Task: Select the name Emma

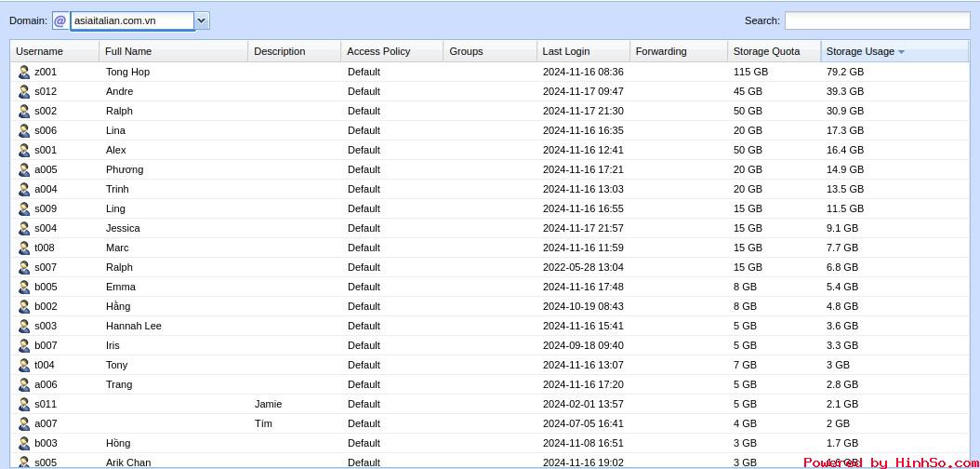Action: click(121, 287)
